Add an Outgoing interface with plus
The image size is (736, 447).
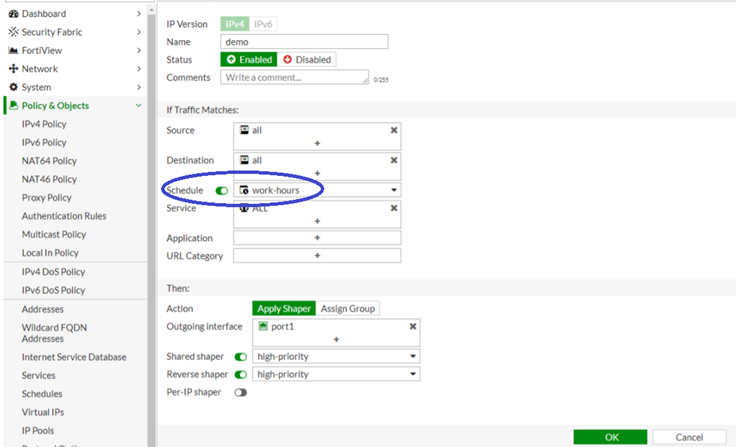pyautogui.click(x=336, y=339)
